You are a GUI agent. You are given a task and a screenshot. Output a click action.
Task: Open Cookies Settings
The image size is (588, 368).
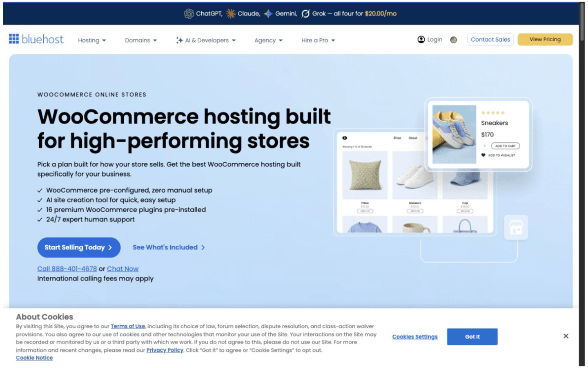click(415, 337)
